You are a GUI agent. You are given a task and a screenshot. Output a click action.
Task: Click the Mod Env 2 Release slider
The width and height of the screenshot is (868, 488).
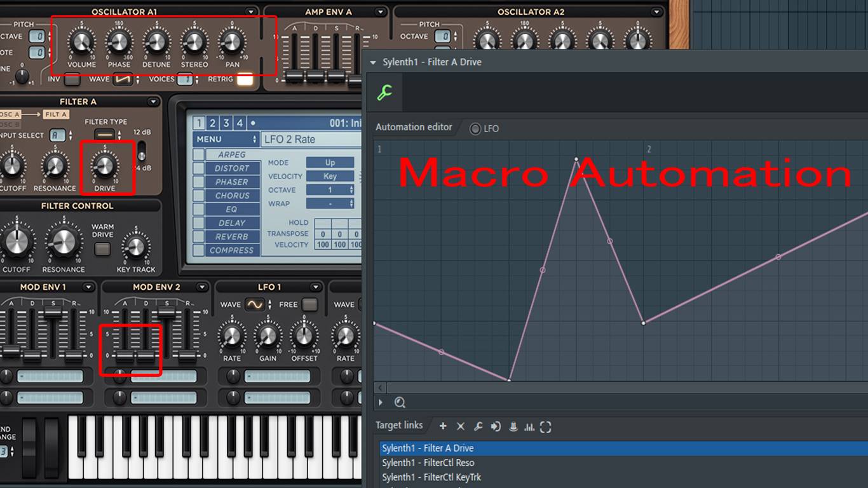click(187, 355)
